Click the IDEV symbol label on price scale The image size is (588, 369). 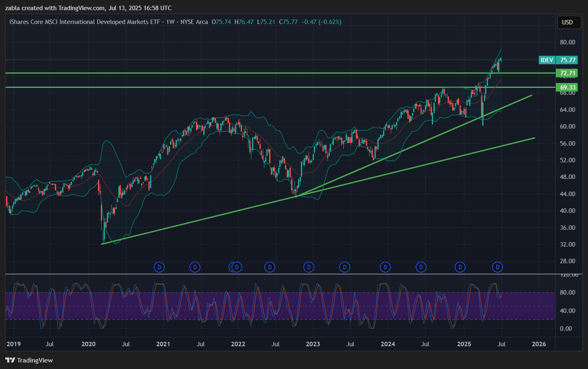tap(547, 60)
